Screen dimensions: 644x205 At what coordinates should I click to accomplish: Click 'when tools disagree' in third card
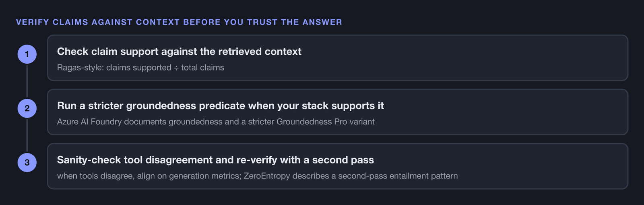[95, 176]
